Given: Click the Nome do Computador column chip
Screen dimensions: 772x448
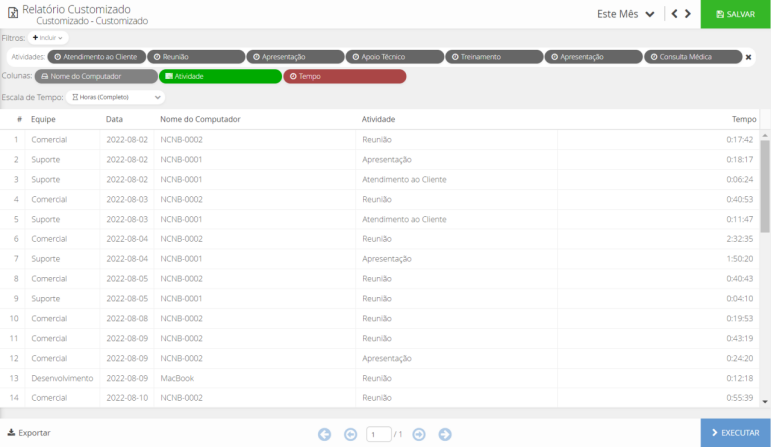Looking at the screenshot, I should click(96, 76).
